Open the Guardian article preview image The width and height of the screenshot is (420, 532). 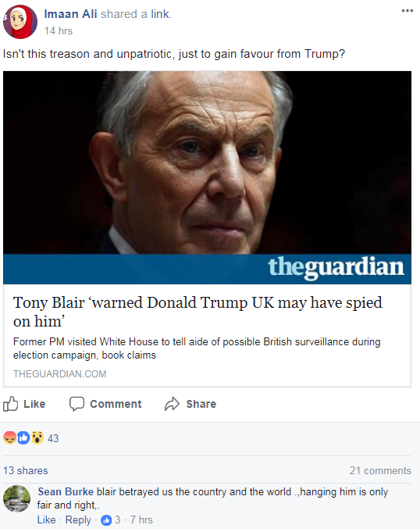pos(207,177)
